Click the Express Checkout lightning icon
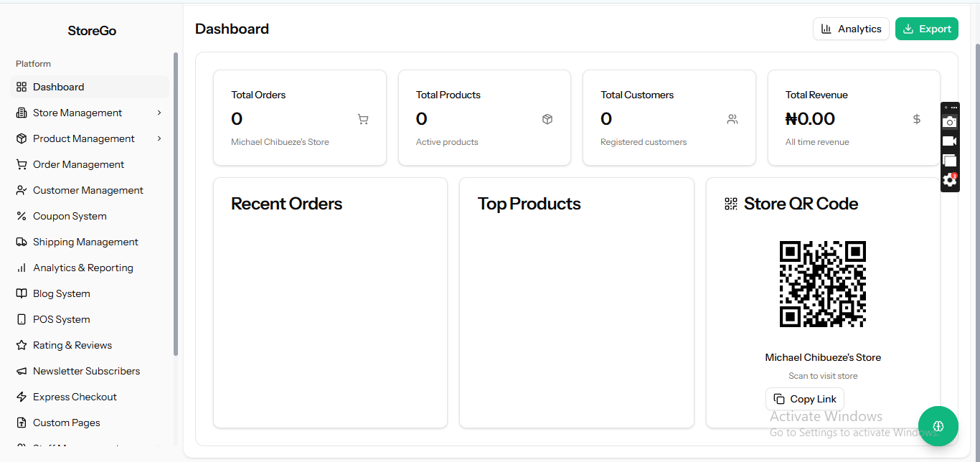 click(22, 397)
